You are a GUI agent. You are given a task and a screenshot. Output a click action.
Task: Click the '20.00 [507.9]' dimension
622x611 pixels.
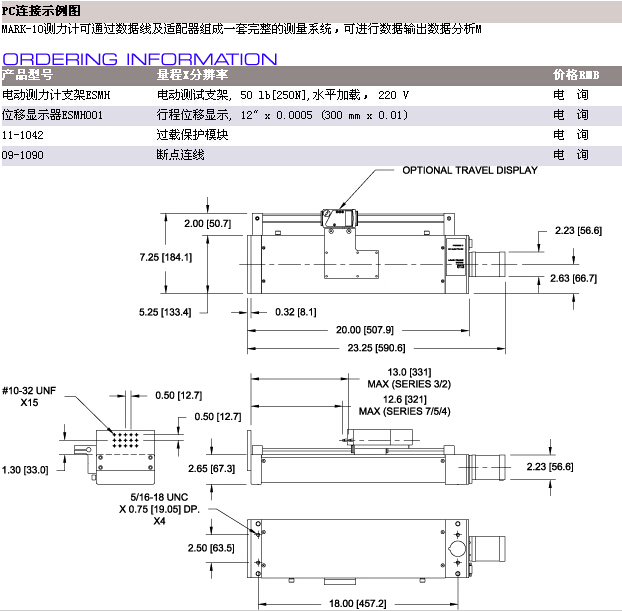365,330
